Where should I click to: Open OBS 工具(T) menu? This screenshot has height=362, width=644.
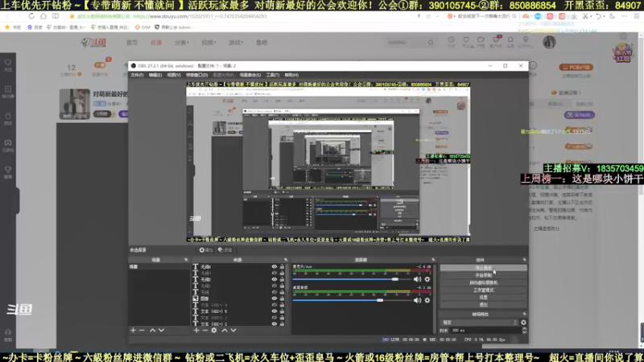272,75
